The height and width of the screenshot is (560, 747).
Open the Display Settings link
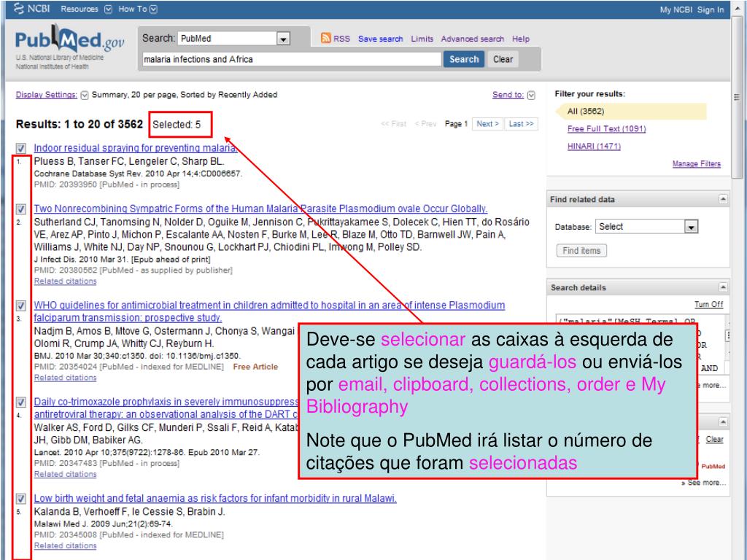tap(46, 95)
